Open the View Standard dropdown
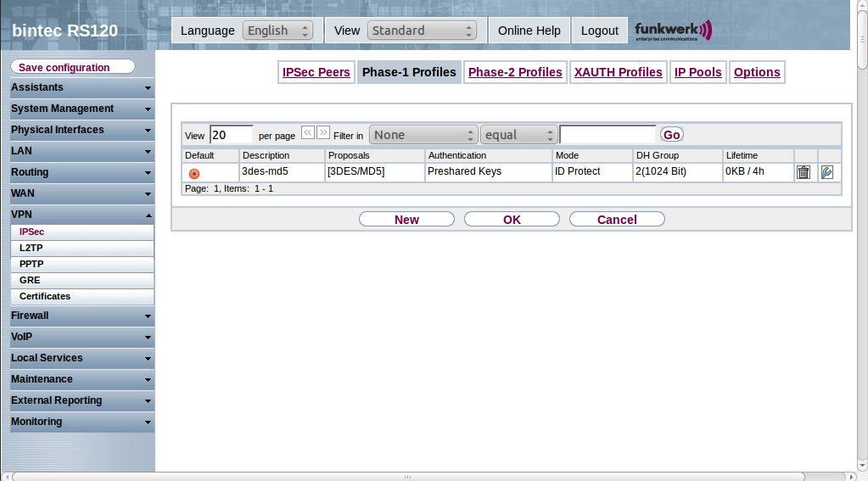868x481 pixels. tap(422, 31)
